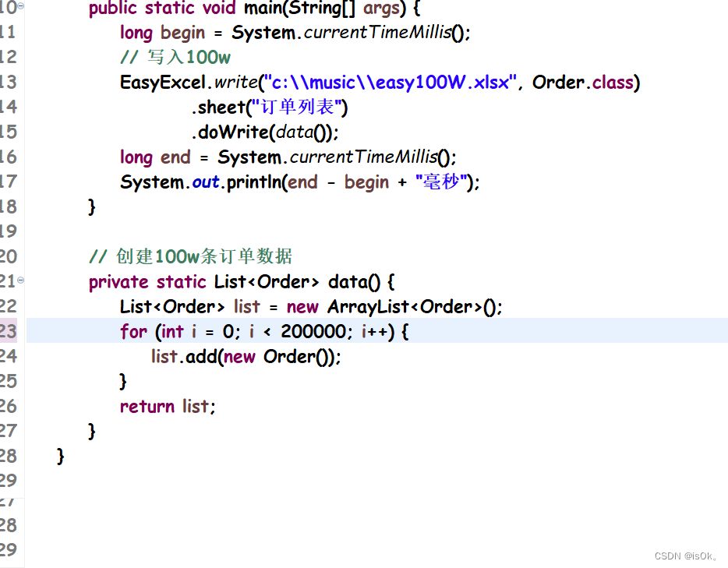The height and width of the screenshot is (568, 728).
Task: Expand the code folding icon beside line 21
Action: (x=22, y=278)
